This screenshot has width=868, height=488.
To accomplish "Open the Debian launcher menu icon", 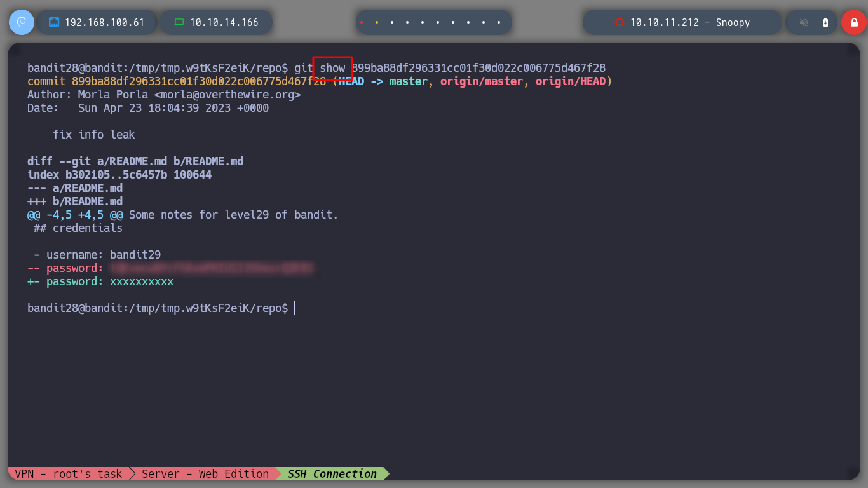I will pos(21,22).
